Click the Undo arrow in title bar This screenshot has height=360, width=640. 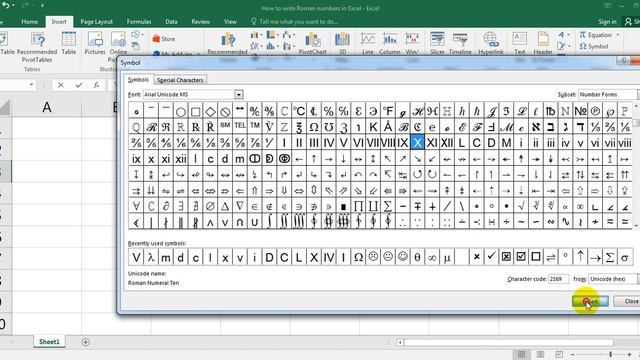[x=5, y=6]
